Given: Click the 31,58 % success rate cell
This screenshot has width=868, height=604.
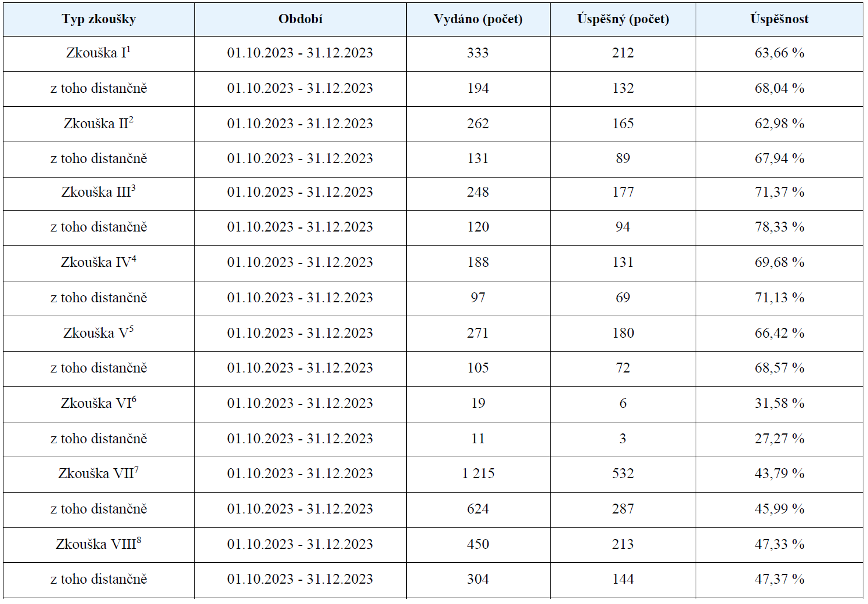Looking at the screenshot, I should click(779, 404).
